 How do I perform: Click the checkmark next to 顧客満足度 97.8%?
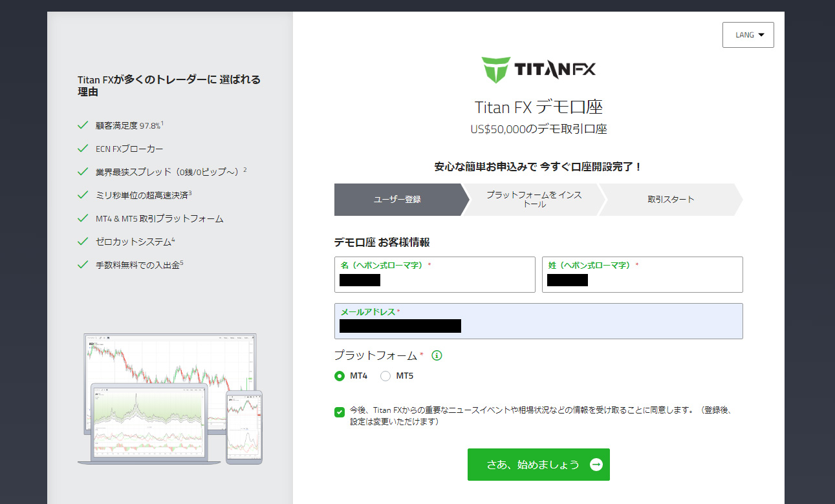(x=82, y=125)
